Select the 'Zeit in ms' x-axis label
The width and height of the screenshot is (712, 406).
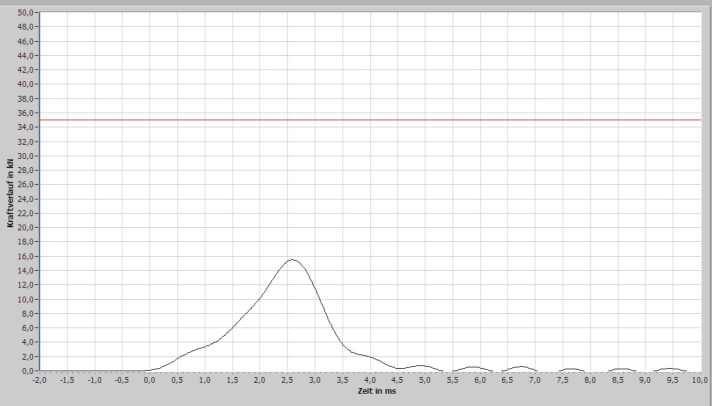377,390
